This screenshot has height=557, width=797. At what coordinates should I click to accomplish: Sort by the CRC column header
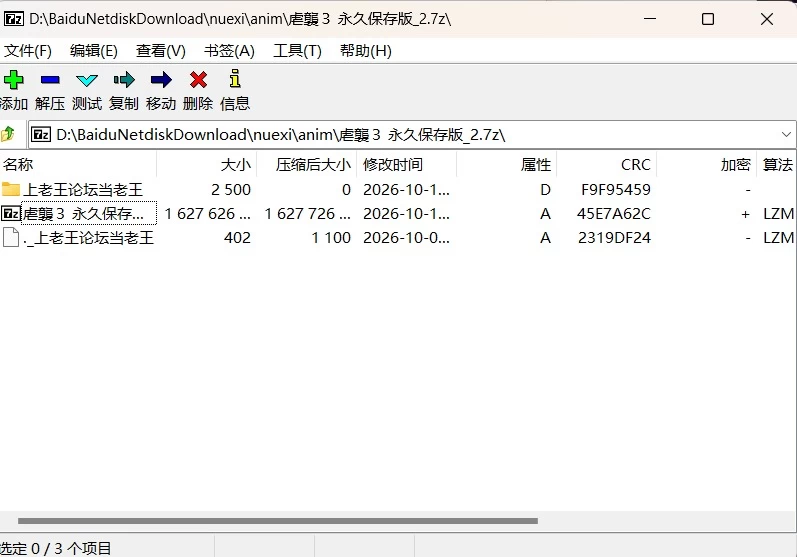coord(606,164)
